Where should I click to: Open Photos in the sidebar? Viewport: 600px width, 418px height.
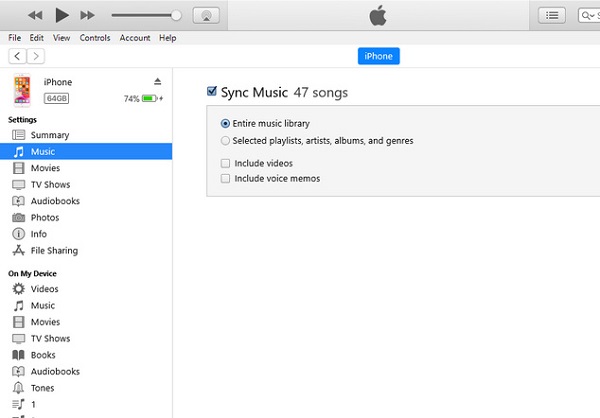(86, 217)
